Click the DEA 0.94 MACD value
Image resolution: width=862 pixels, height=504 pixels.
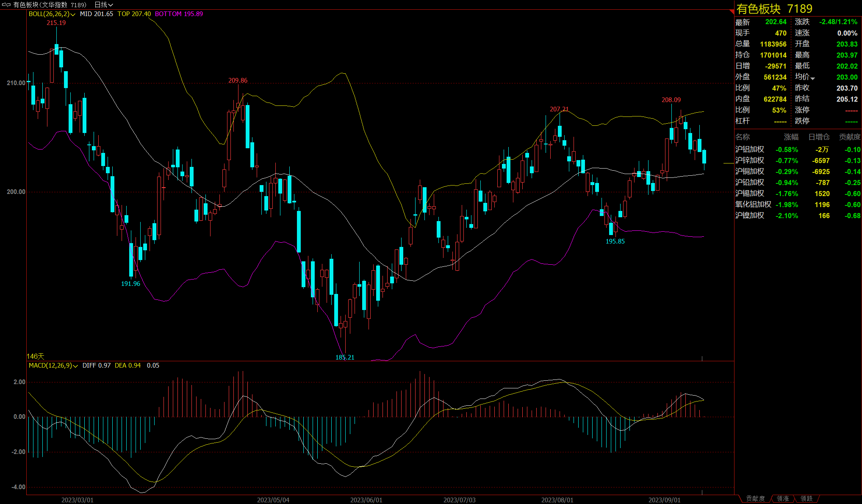127,366
